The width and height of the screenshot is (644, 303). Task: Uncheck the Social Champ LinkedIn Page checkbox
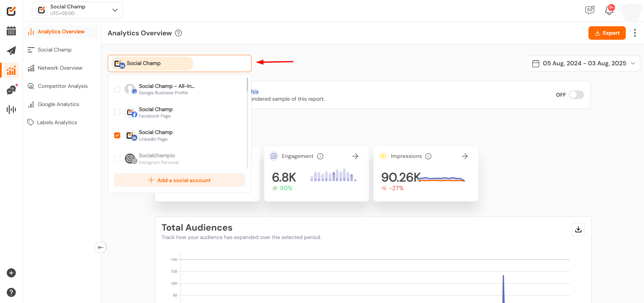coord(117,135)
